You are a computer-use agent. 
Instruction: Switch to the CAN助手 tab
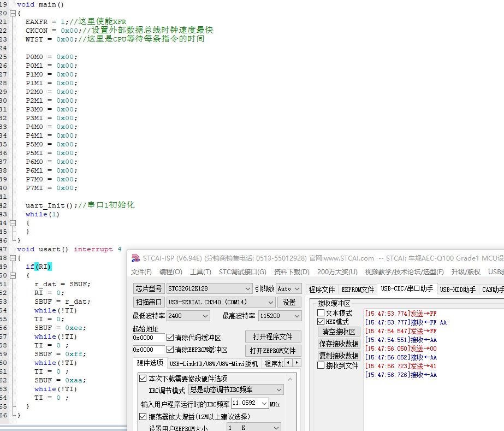coord(493,290)
